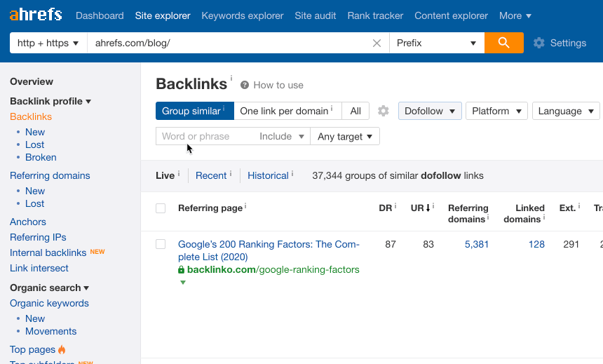This screenshot has height=364, width=603.
Task: Open Settings via the gear icon
Action: click(538, 43)
